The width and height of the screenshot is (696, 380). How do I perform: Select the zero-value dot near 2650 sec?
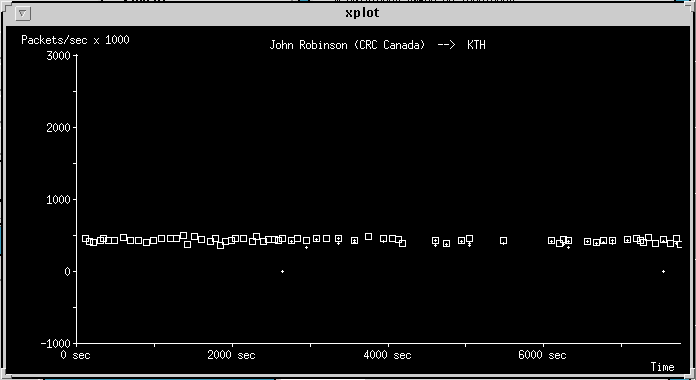(282, 271)
